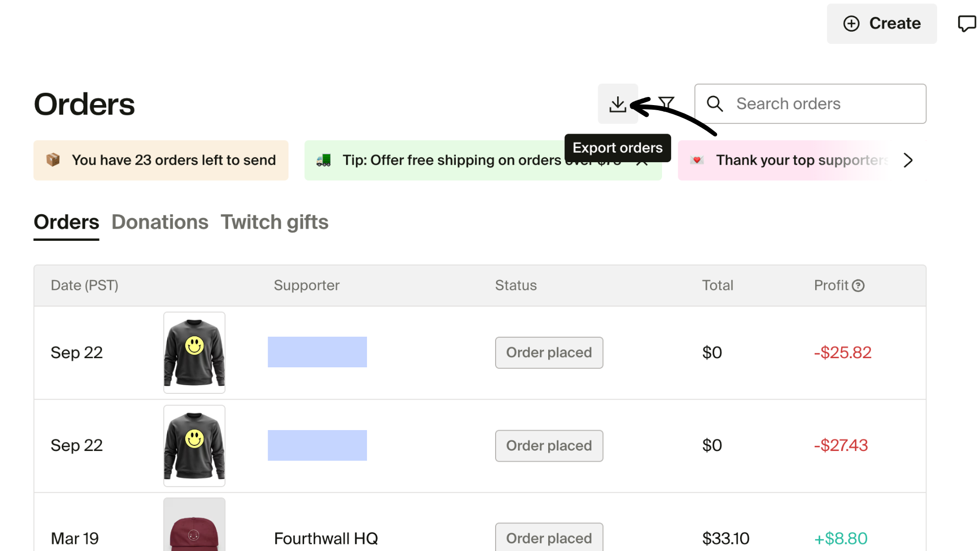Click the Profit column help icon
The height and width of the screenshot is (551, 980).
point(859,286)
